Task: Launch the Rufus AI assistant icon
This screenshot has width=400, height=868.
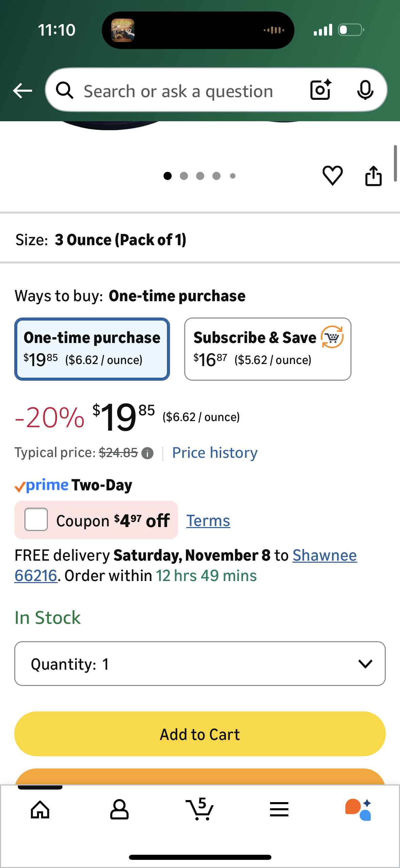Action: point(358,810)
